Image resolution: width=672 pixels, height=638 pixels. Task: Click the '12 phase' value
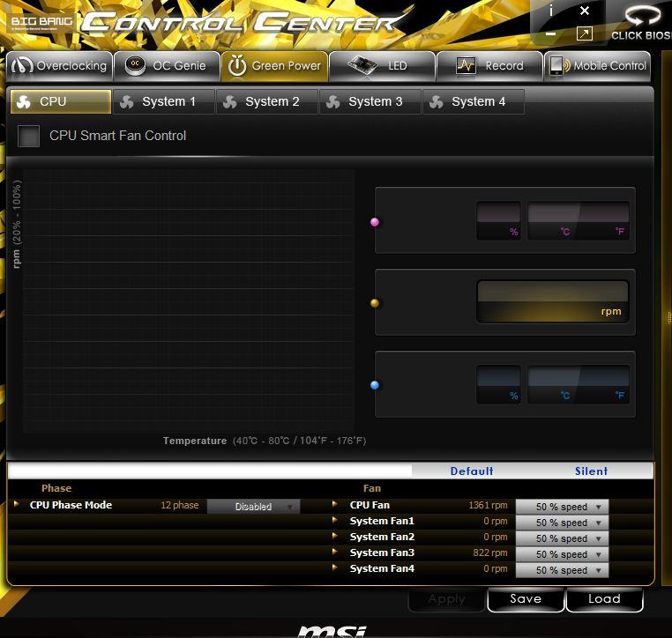[x=180, y=505]
